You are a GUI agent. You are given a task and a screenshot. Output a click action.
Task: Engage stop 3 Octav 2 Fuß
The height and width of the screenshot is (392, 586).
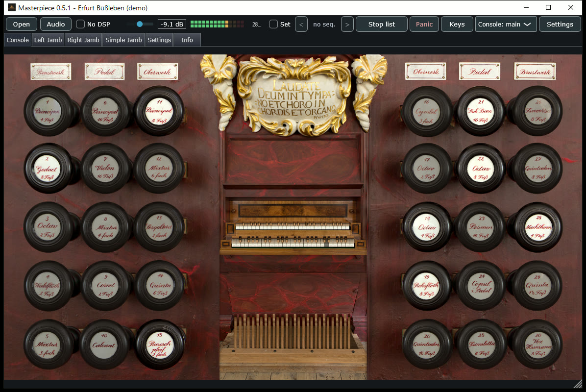(x=48, y=227)
